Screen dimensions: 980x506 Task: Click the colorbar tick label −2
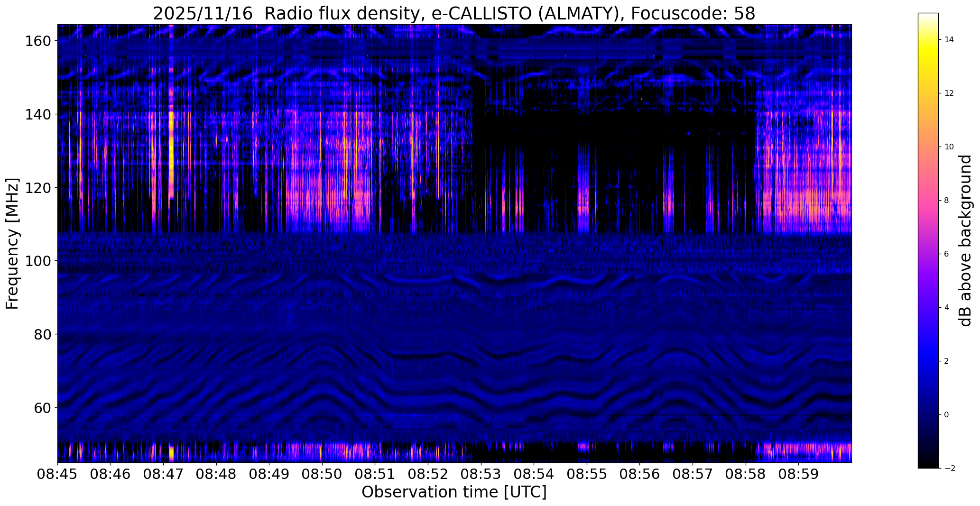(x=949, y=469)
